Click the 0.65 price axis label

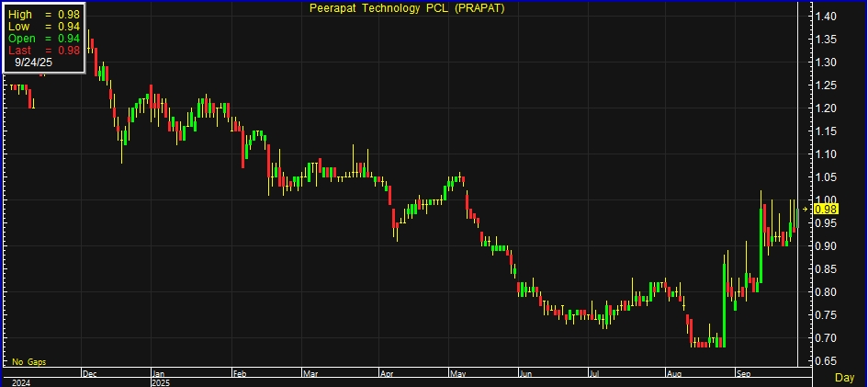click(827, 361)
